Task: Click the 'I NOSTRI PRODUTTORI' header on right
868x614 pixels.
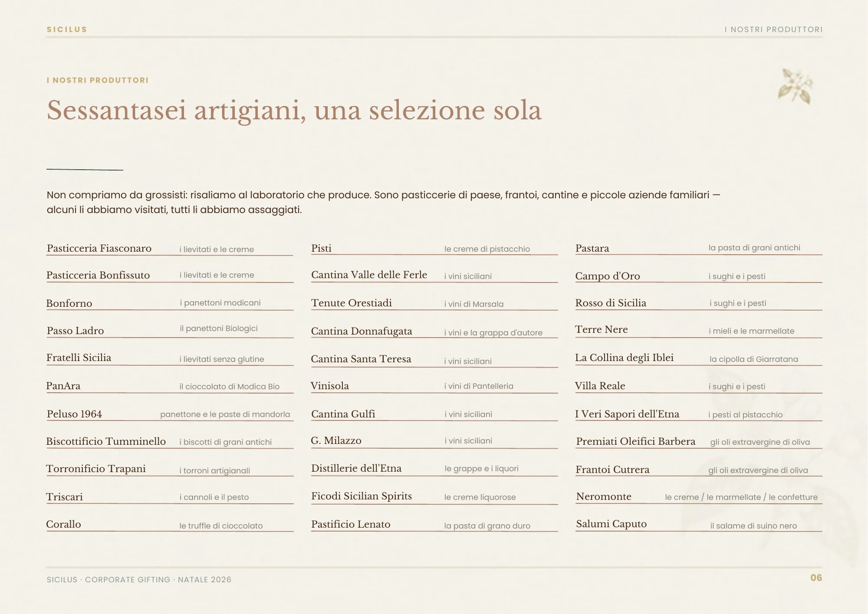Action: [773, 30]
